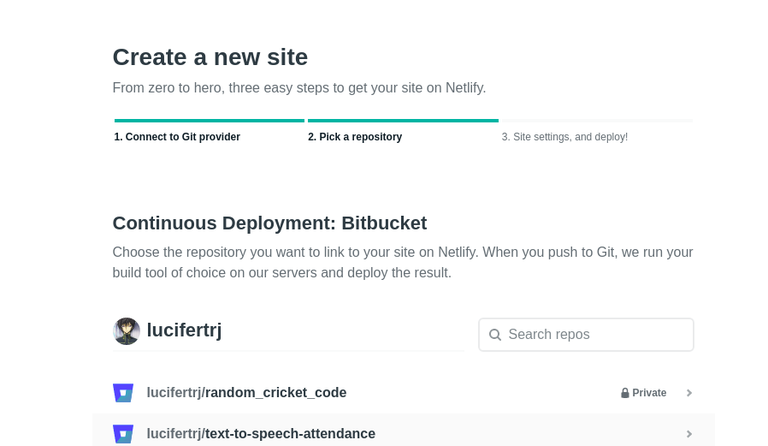Select step 2 Pick a repository
The height and width of the screenshot is (446, 768).
[354, 137]
